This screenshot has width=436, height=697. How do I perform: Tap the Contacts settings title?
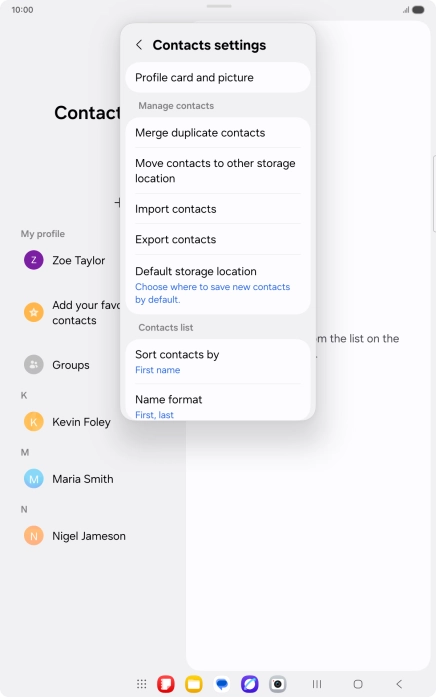pyautogui.click(x=209, y=45)
